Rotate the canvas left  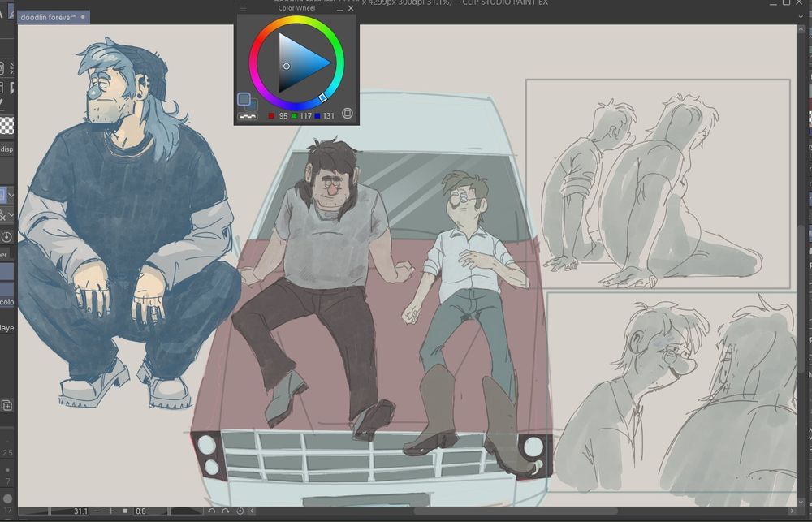coord(212,511)
